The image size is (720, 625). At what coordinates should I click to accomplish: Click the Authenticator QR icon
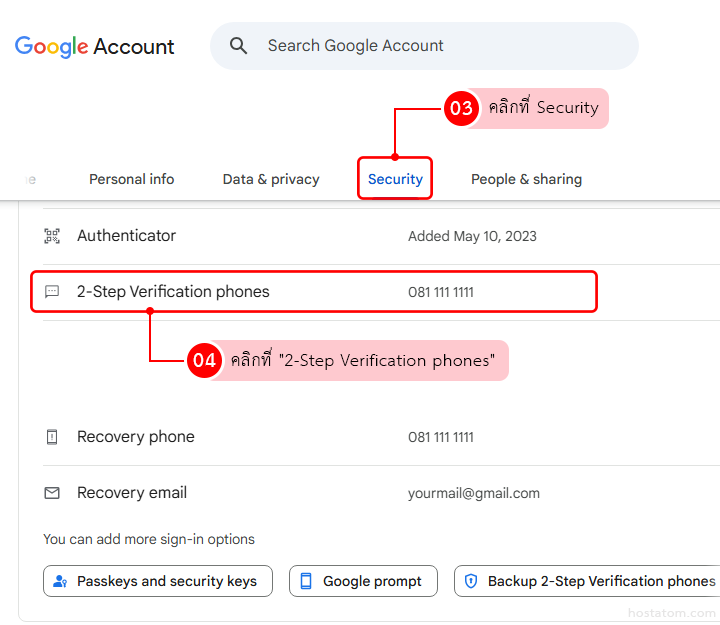tap(52, 236)
